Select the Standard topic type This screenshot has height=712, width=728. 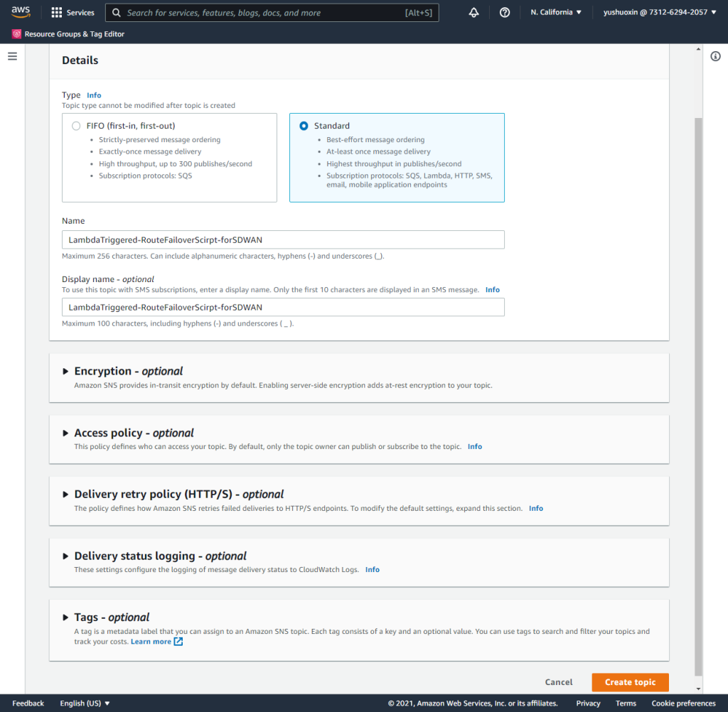[x=304, y=126]
